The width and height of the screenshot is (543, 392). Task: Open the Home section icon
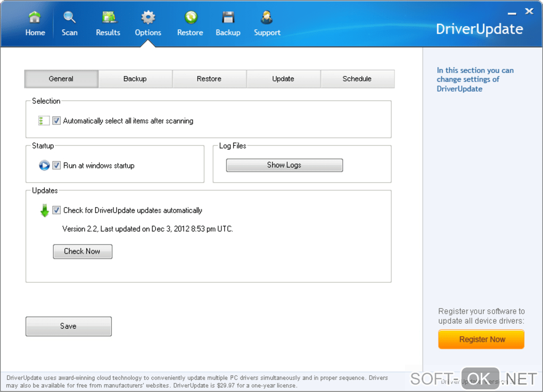click(35, 23)
